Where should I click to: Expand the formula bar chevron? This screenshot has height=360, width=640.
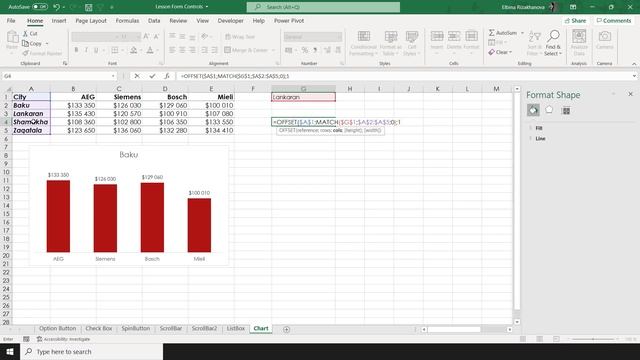coord(634,76)
